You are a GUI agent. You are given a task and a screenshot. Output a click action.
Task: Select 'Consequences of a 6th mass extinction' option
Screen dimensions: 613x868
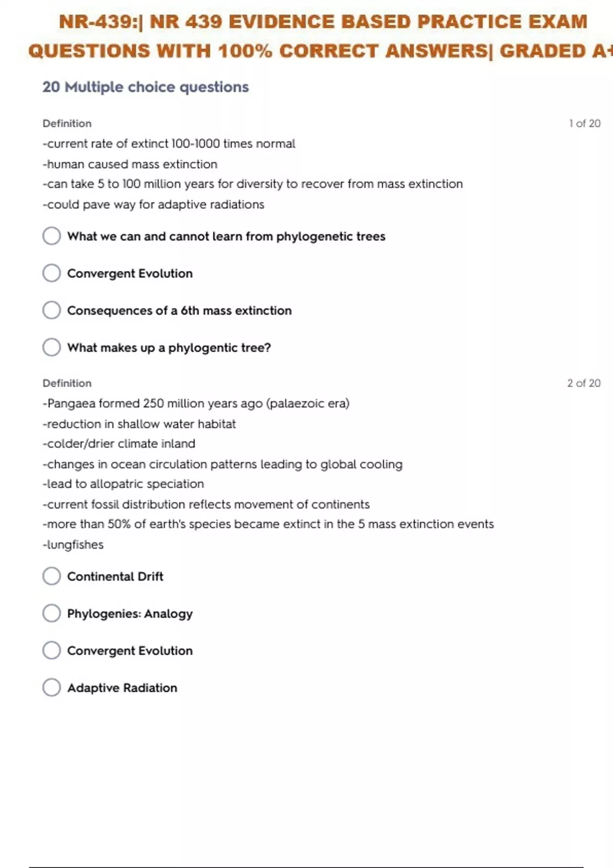tap(52, 310)
